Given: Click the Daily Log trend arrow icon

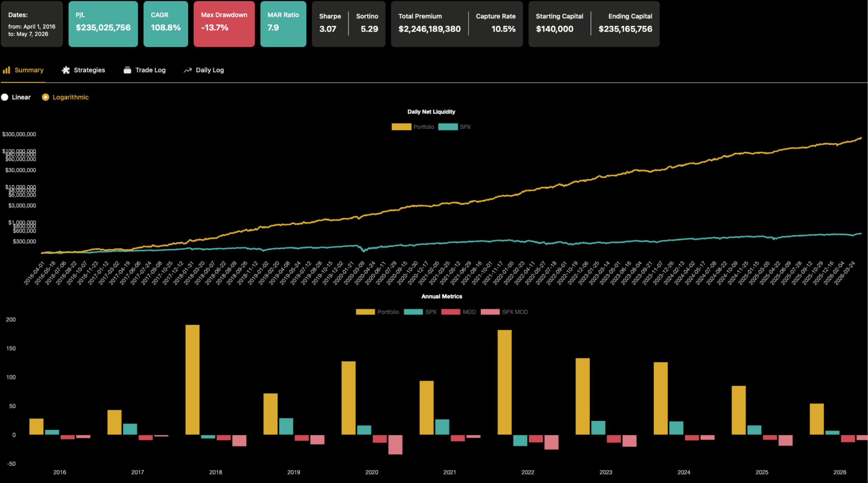Looking at the screenshot, I should [x=188, y=70].
